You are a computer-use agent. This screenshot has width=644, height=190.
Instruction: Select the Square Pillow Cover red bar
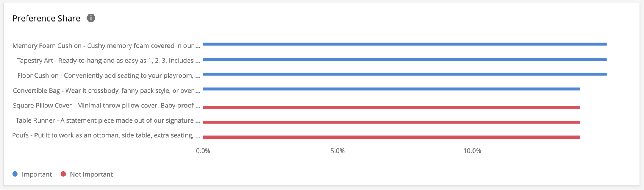click(x=391, y=107)
